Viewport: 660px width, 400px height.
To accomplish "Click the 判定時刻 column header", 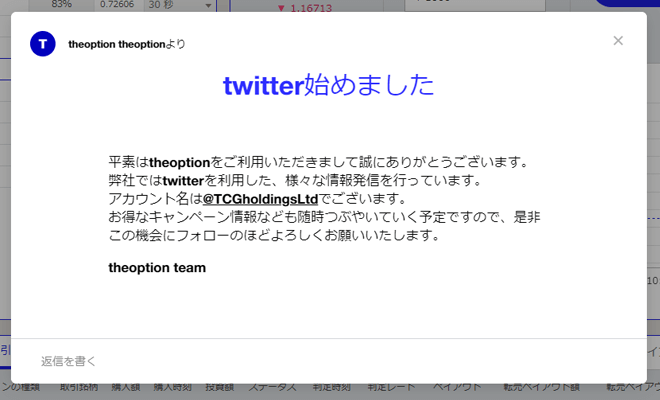I will (x=332, y=387).
